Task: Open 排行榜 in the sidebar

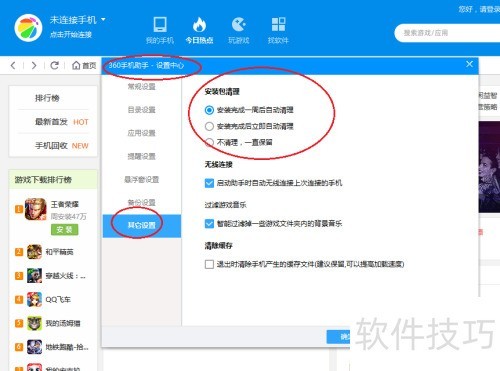Action: pyautogui.click(x=47, y=98)
